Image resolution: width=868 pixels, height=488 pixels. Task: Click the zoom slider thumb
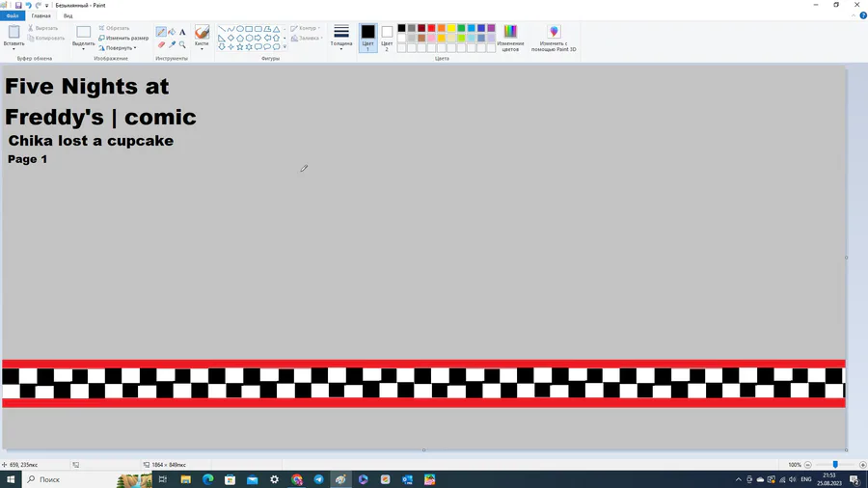click(x=835, y=465)
